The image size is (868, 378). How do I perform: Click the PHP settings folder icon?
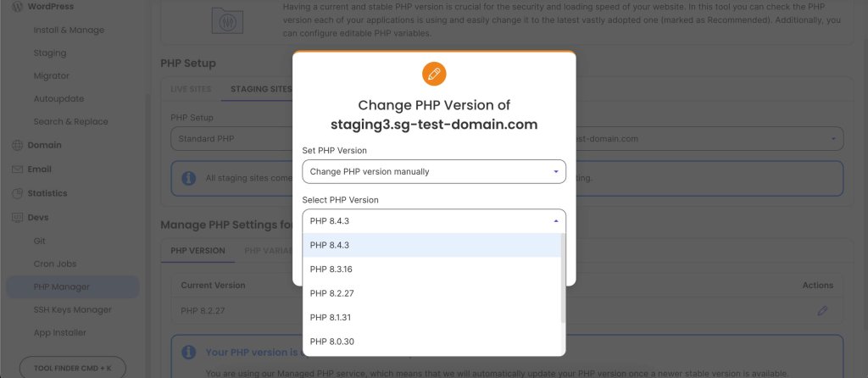pos(227,21)
